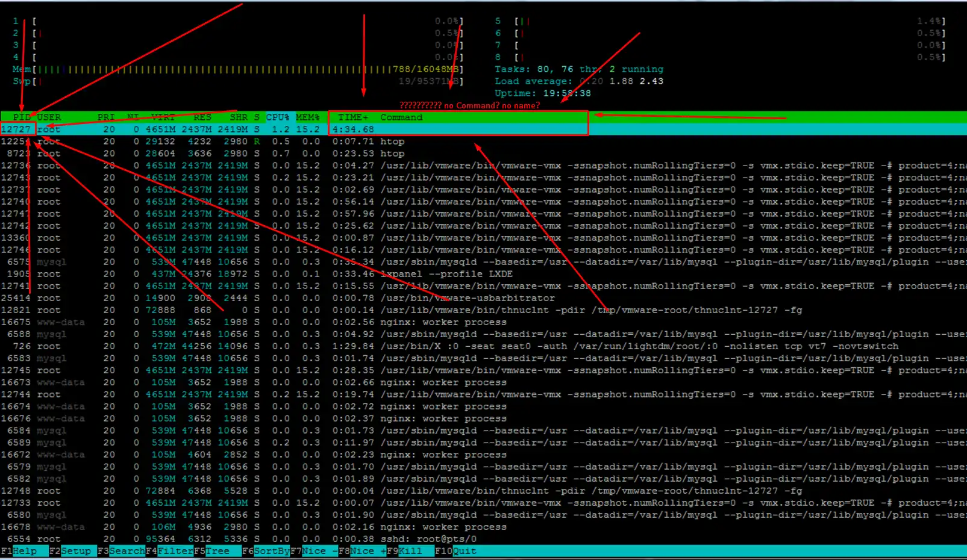Select vmware-vmx process PID 12740
This screenshot has height=560, width=967.
483,202
